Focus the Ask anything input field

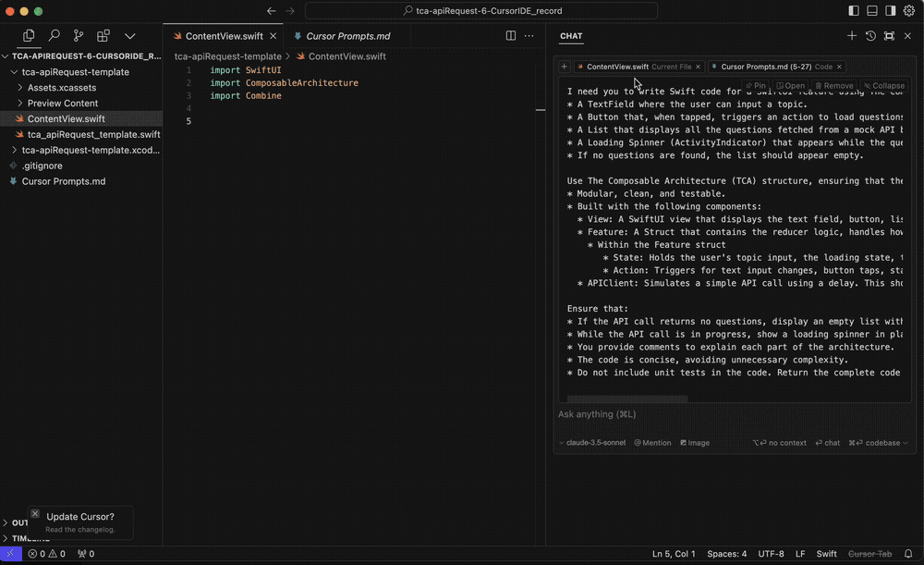[x=734, y=414]
